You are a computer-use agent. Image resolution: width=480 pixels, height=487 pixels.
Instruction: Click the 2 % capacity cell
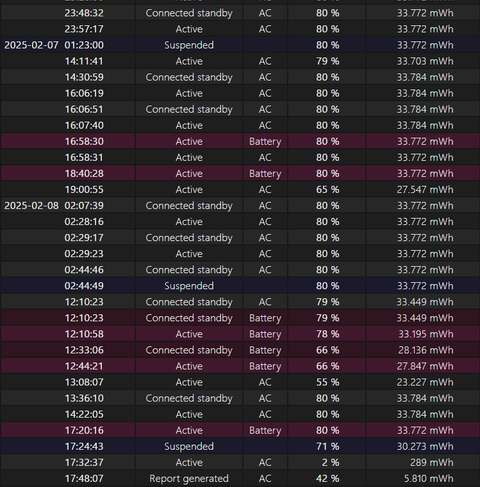(x=327, y=462)
